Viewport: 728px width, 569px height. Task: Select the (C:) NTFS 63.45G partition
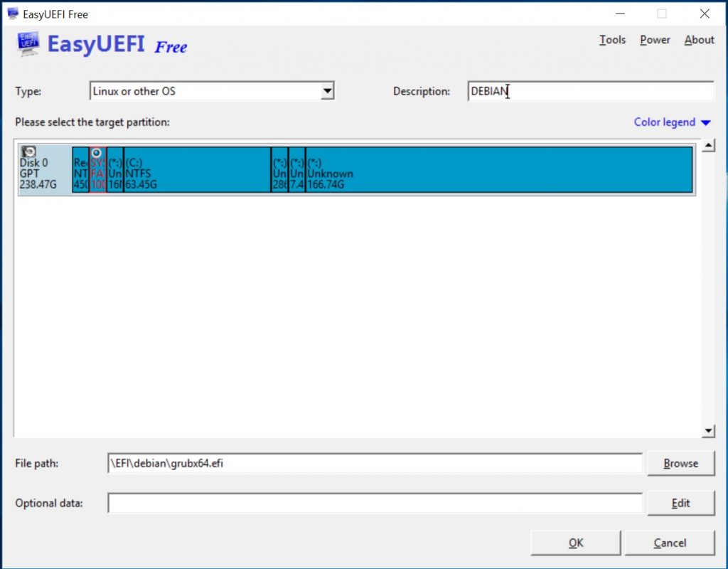pyautogui.click(x=198, y=169)
